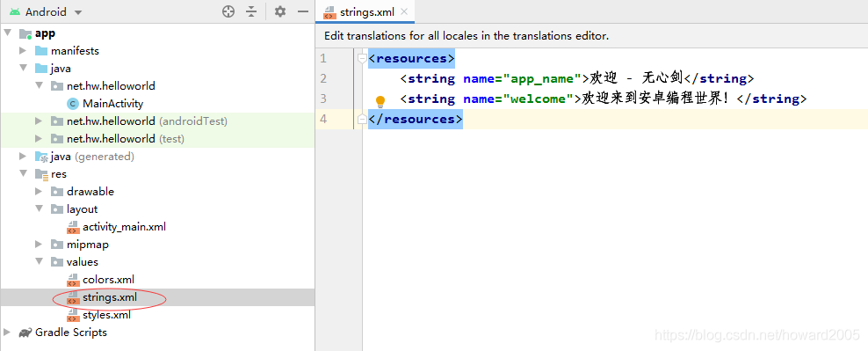This screenshot has width=868, height=351.
Task: Click the MainActivity class icon
Action: pyautogui.click(x=73, y=104)
